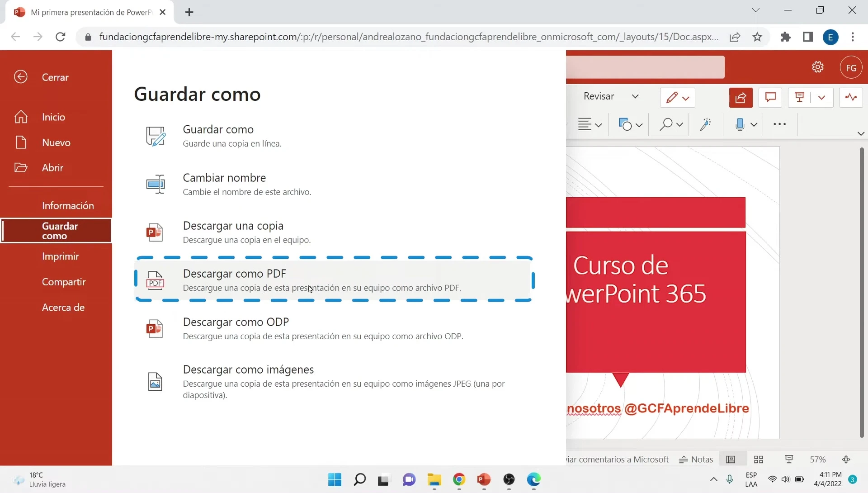Open the Chrome three-dot menu
Screen dimensions: 868x493
pos(853,37)
